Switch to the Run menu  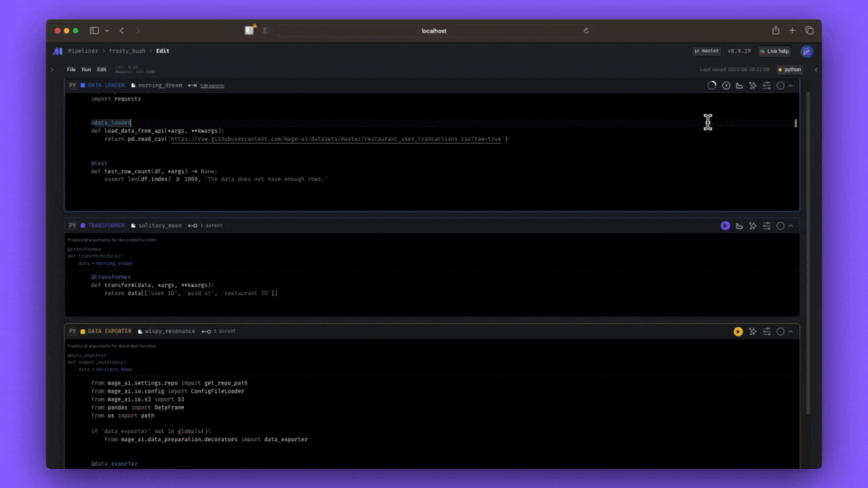point(86,69)
